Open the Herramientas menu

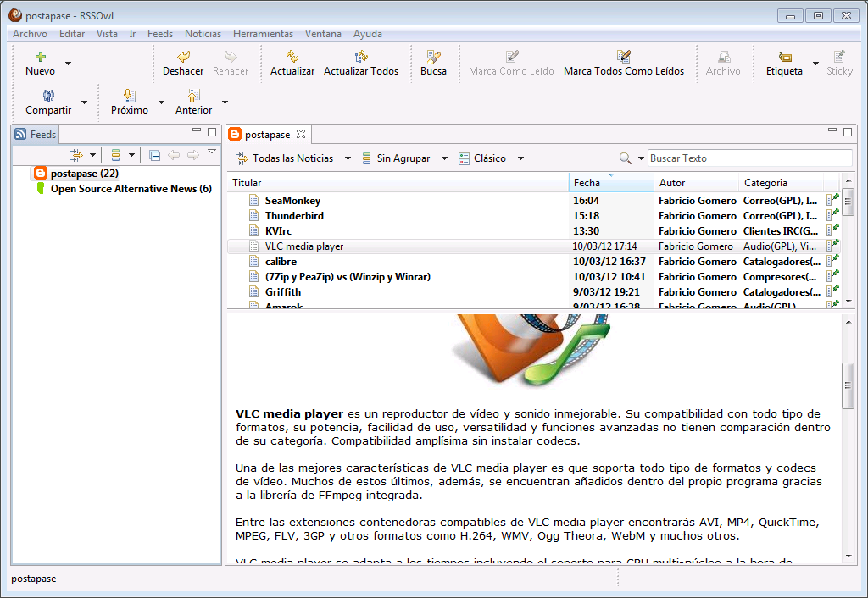[x=263, y=34]
